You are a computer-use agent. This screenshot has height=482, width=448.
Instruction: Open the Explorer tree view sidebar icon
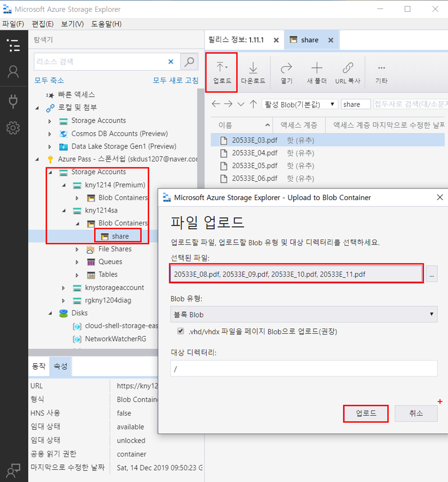[14, 46]
